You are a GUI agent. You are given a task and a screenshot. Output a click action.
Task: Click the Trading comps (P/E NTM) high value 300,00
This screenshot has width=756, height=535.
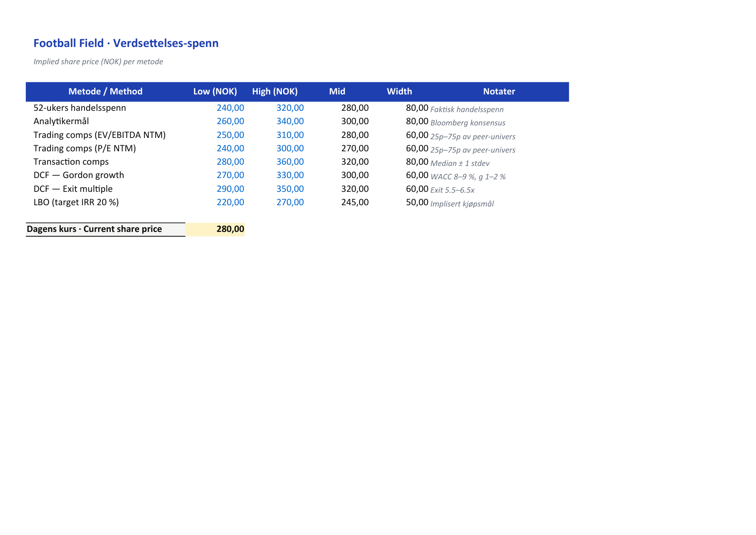tap(290, 148)
